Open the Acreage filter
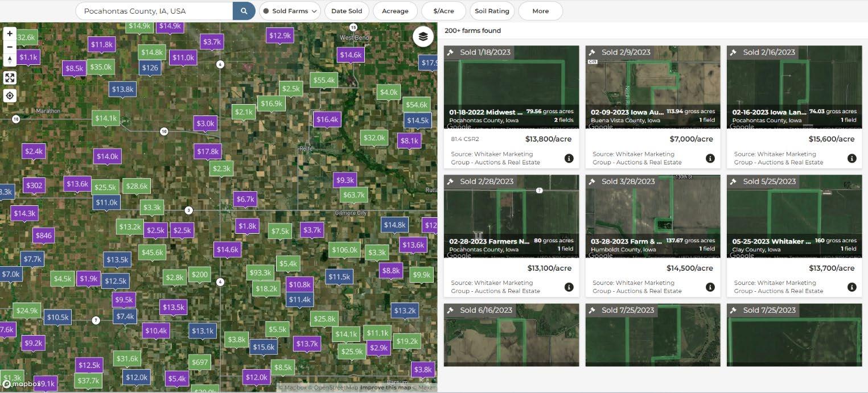The height and width of the screenshot is (393, 868). (395, 11)
